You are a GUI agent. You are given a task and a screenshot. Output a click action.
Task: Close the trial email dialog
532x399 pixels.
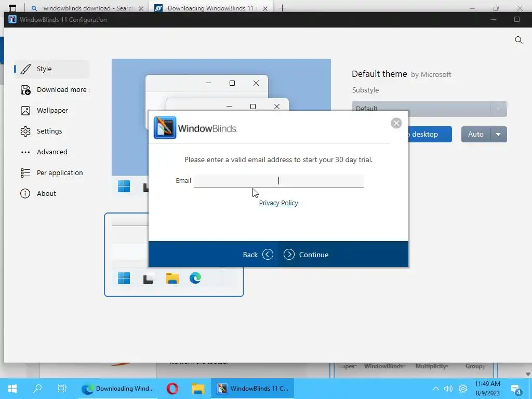396,123
